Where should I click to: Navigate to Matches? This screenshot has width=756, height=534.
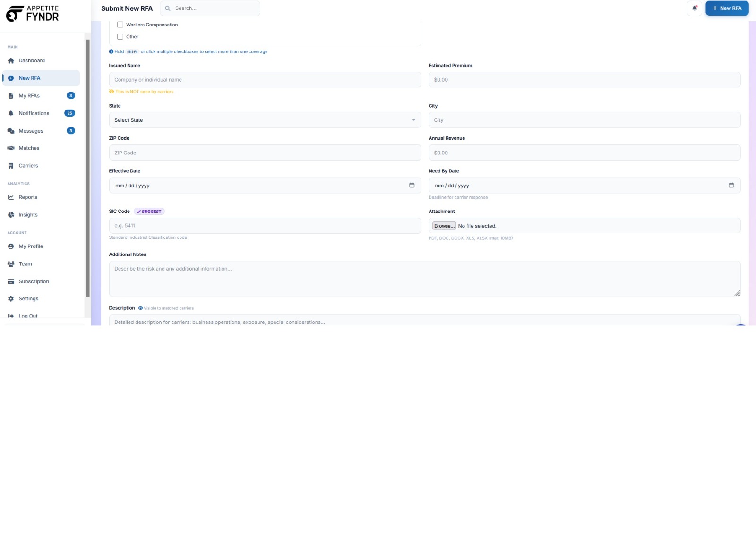(x=41, y=148)
